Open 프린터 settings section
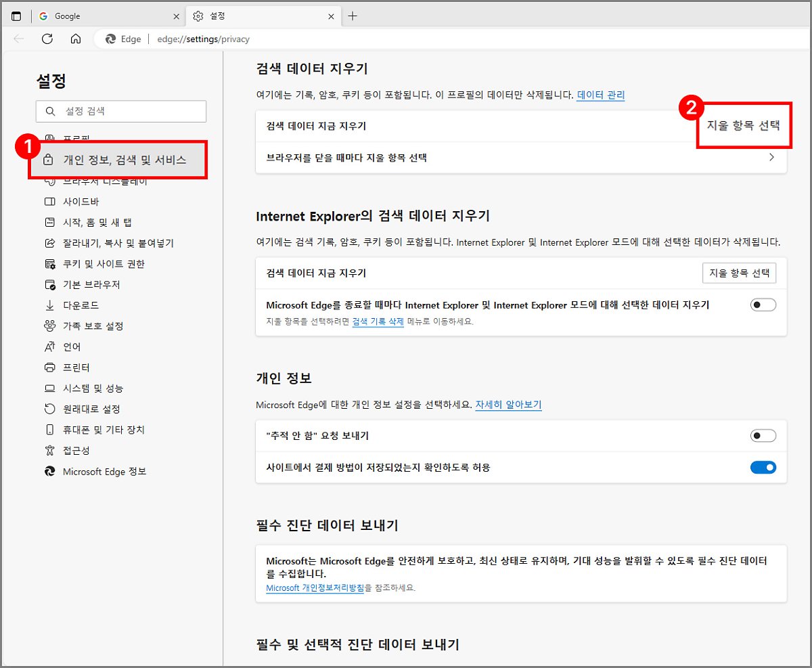The height and width of the screenshot is (668, 812). (76, 368)
